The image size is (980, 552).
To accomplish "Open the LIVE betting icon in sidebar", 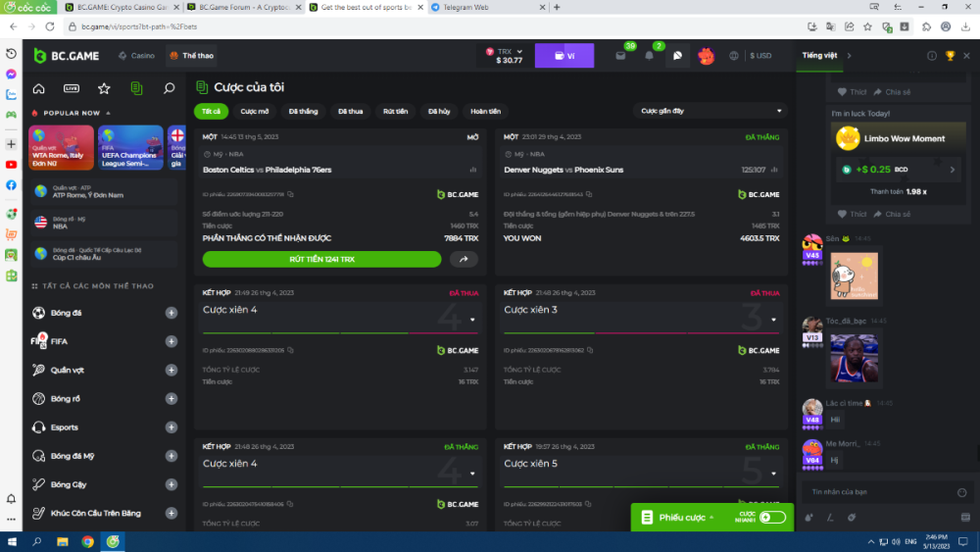I will 72,88.
